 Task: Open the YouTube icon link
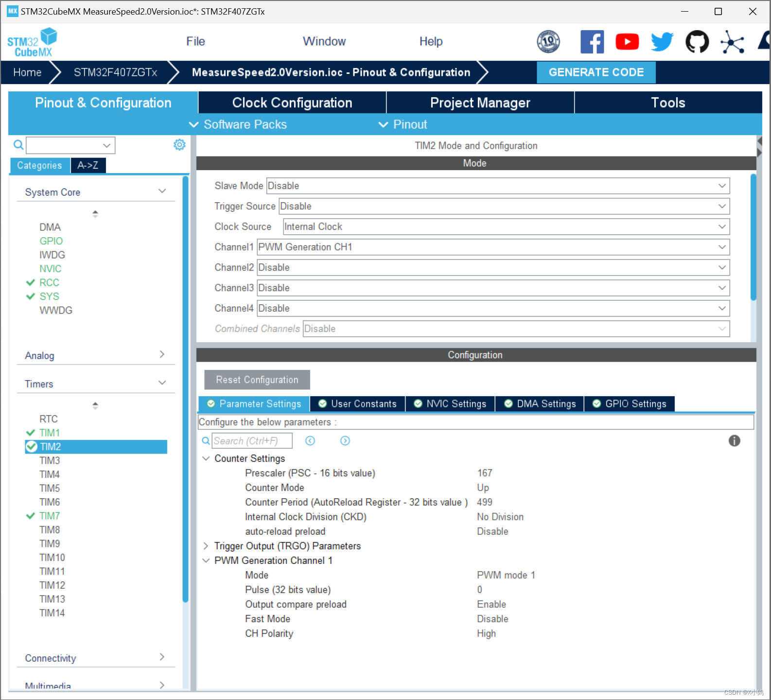coord(627,42)
